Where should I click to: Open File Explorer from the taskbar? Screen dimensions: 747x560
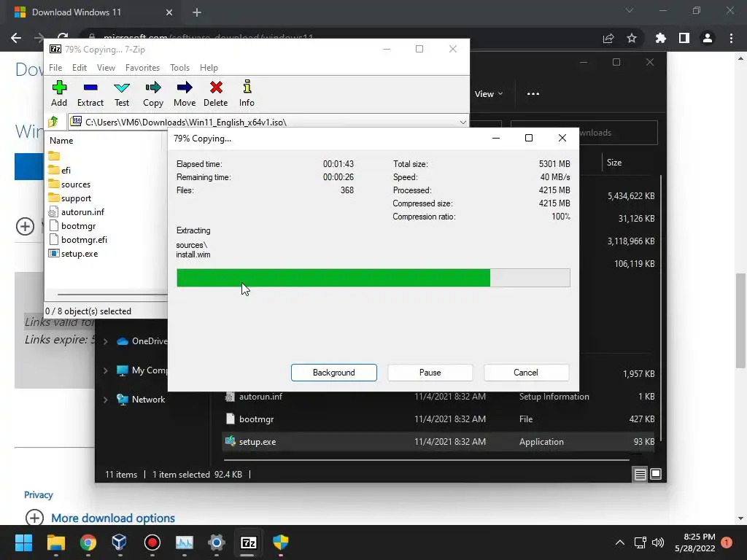pyautogui.click(x=55, y=542)
